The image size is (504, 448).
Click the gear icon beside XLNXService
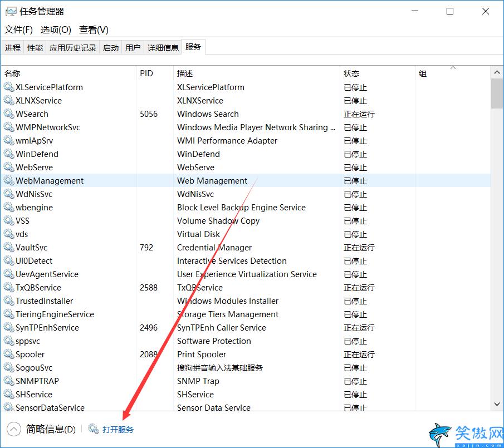tap(9, 100)
